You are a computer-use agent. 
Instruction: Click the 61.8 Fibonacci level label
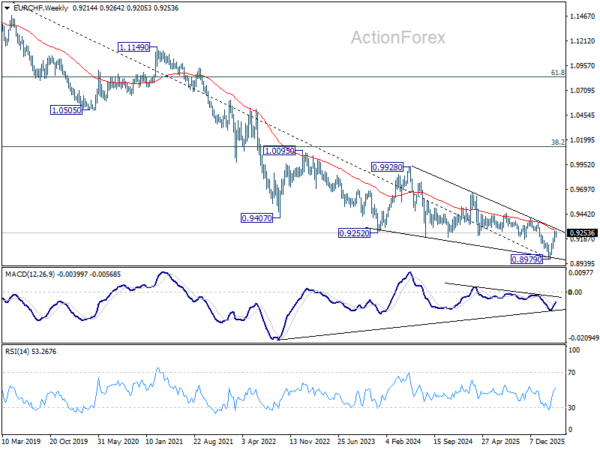[558, 73]
